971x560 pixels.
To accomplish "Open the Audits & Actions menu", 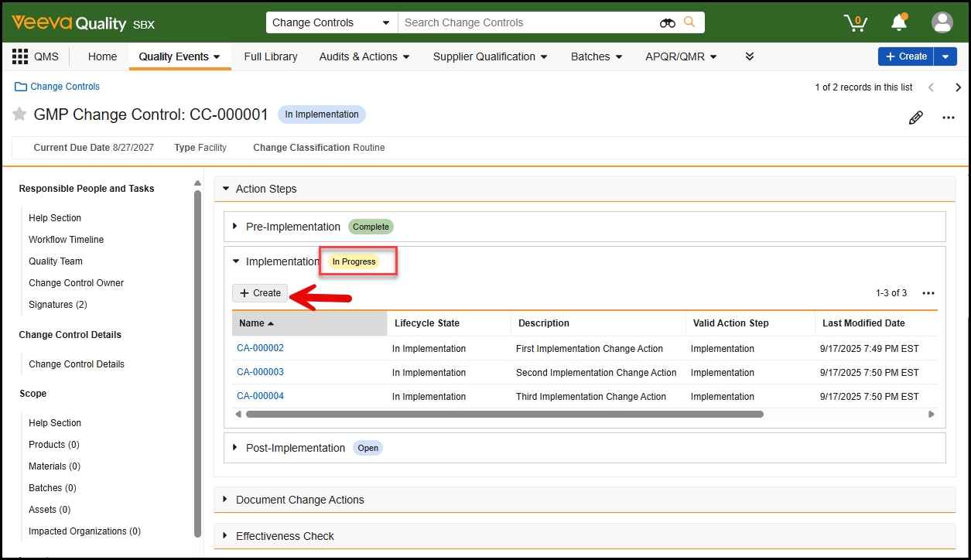I will [x=364, y=56].
